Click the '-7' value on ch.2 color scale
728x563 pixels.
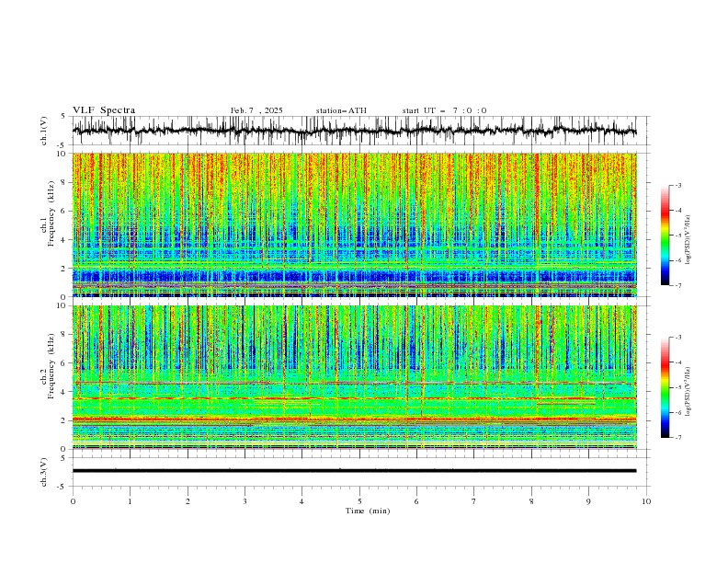pyautogui.click(x=677, y=437)
